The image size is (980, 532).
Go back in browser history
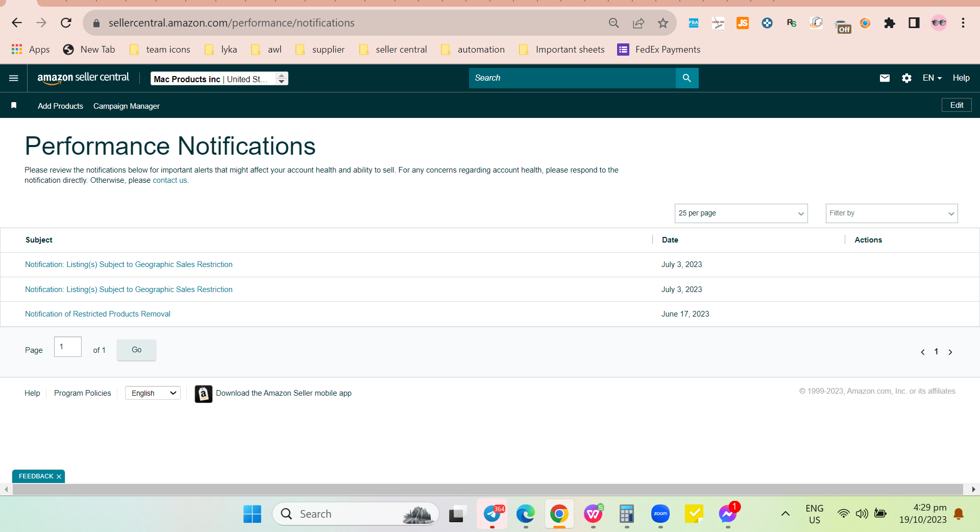coord(17,23)
